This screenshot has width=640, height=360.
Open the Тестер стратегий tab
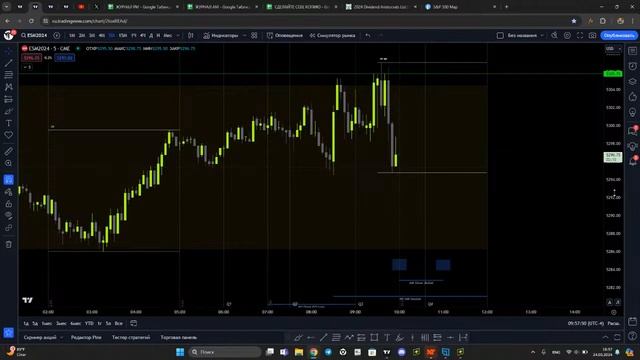point(131,338)
